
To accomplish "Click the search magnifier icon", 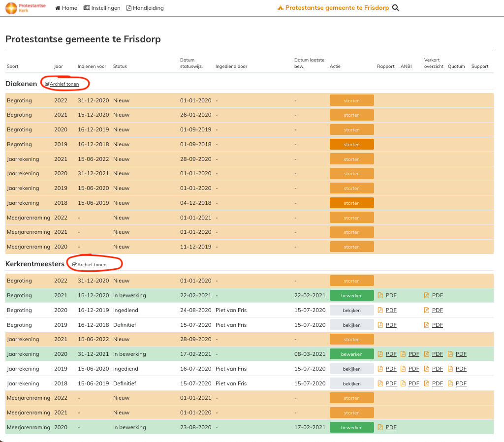I will click(x=395, y=8).
